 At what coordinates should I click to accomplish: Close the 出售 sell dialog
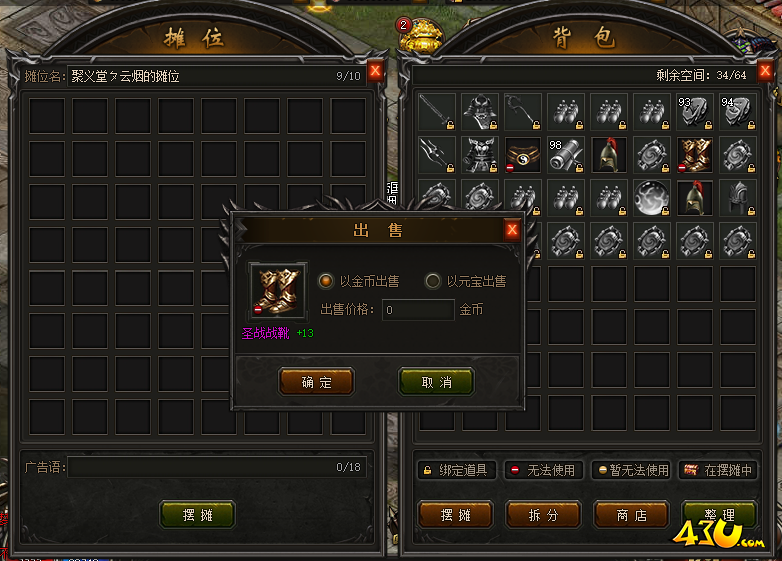click(x=512, y=229)
